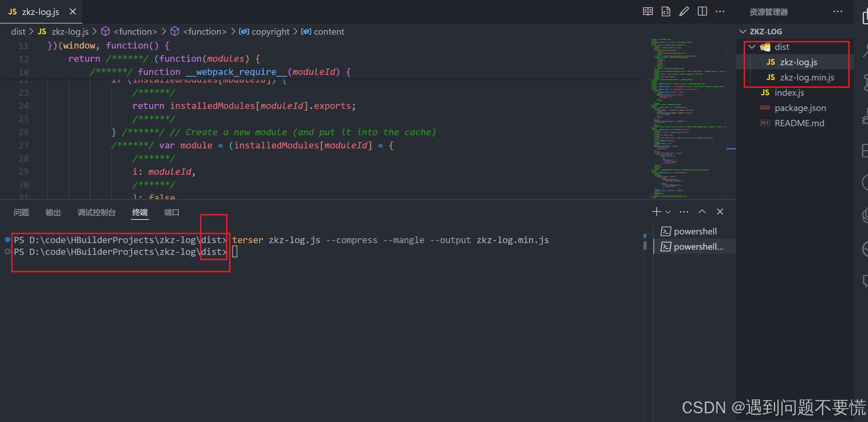Maximize terminal panel with the up chevron
Screen dimensions: 868x422
702,212
